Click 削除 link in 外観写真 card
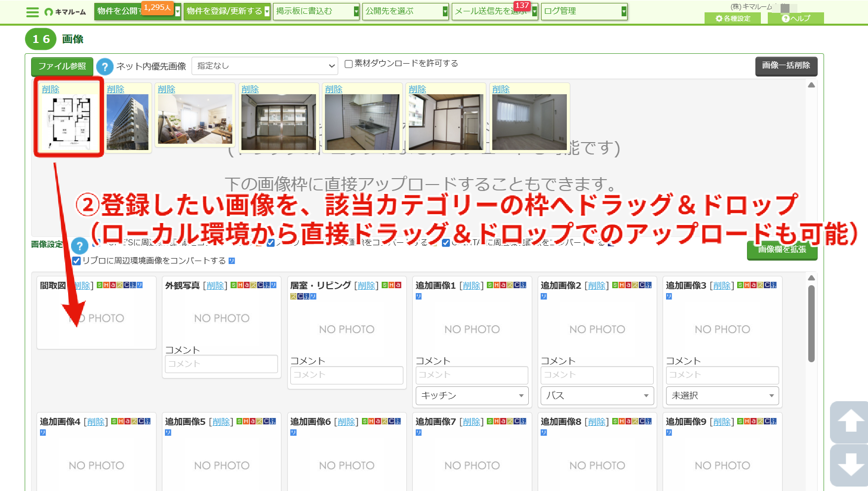The image size is (868, 491). click(x=215, y=286)
